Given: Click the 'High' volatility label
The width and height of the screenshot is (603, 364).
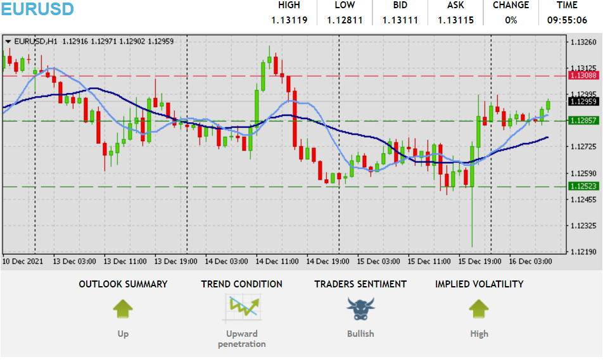Looking at the screenshot, I should click(x=479, y=334).
